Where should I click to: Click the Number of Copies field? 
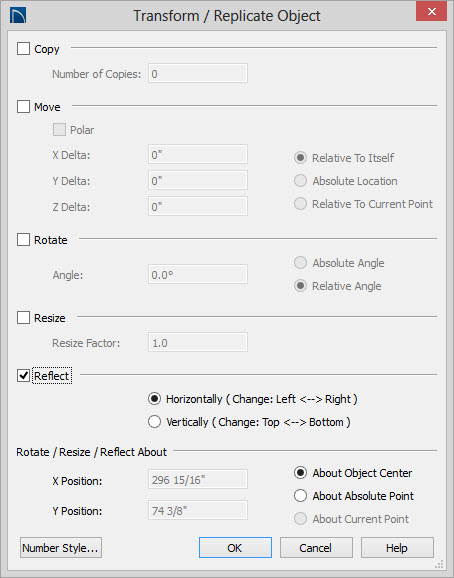pos(198,73)
